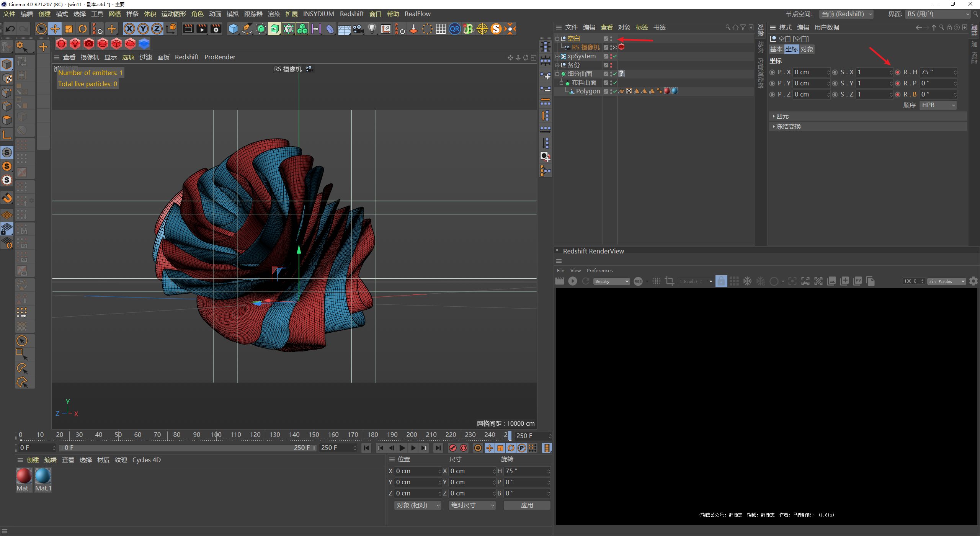Click the Redshift camera red icon
The width and height of the screenshot is (980, 536).
(89, 44)
